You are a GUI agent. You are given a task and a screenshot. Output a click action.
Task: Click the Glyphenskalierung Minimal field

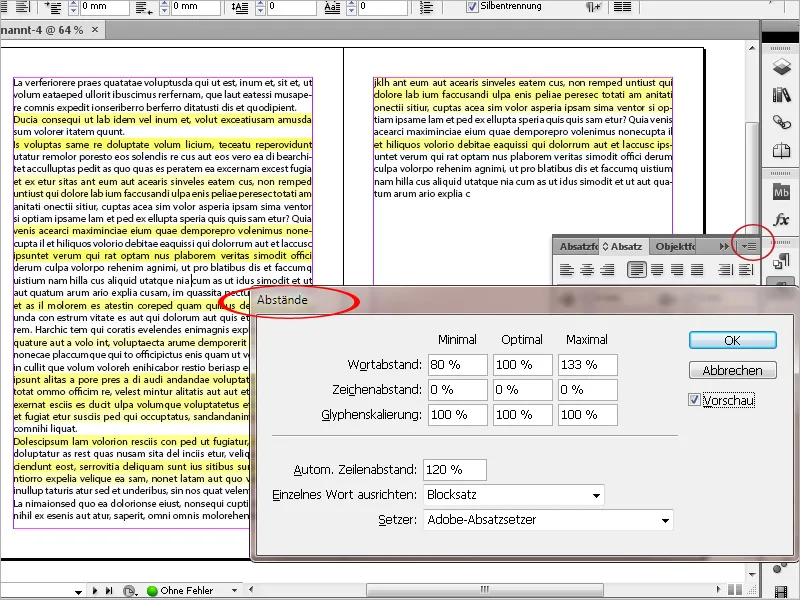457,415
